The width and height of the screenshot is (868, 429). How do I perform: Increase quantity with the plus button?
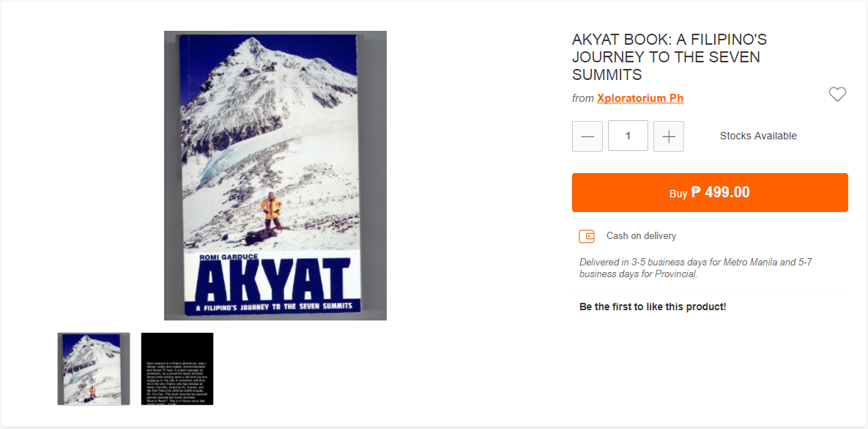coord(669,136)
